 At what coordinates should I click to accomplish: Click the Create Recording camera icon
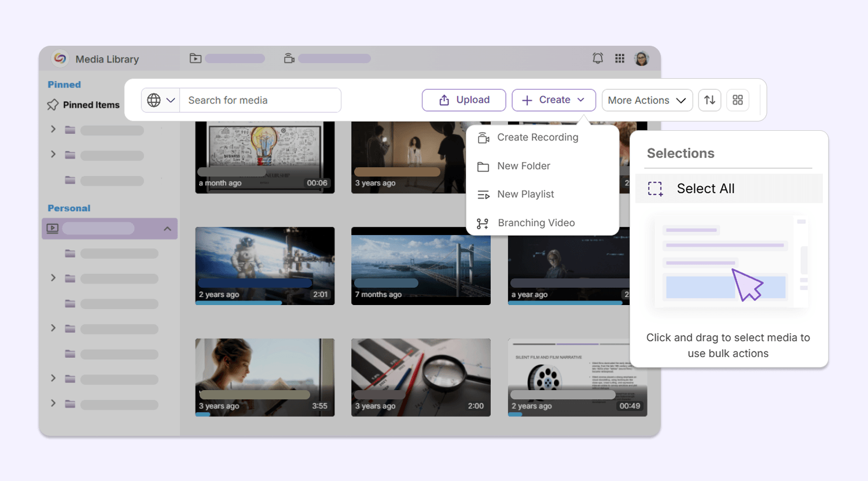pos(483,138)
